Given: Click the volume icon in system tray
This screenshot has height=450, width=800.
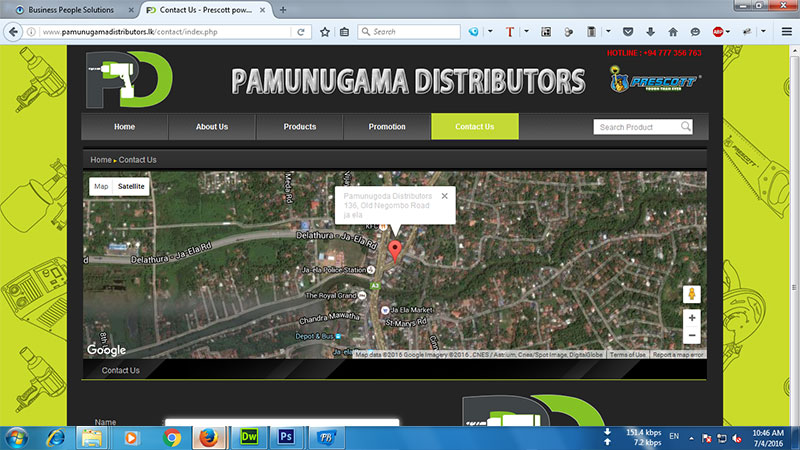Looking at the screenshot, I should click(x=737, y=438).
